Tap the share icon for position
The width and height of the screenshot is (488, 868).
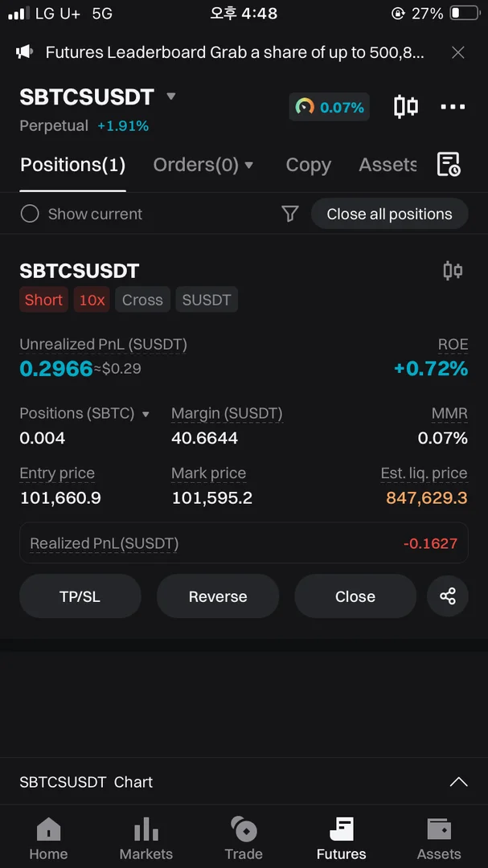click(x=448, y=596)
